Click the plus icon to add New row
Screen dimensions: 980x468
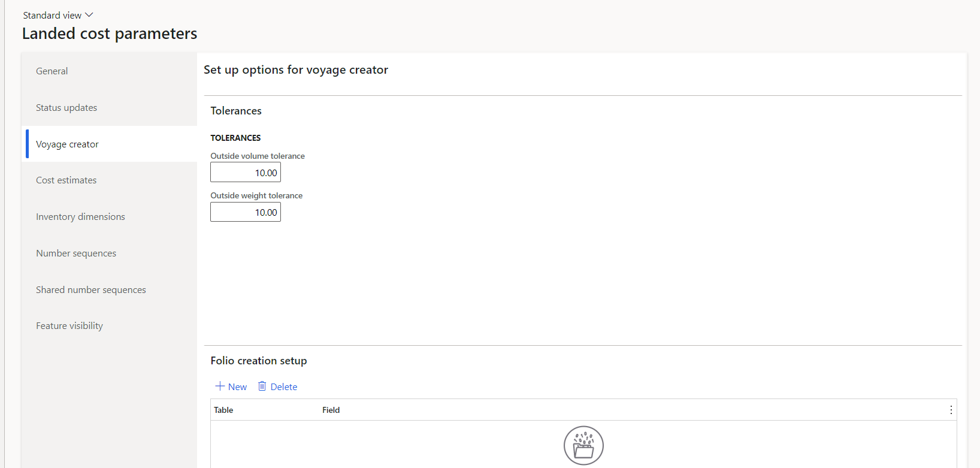coord(220,387)
